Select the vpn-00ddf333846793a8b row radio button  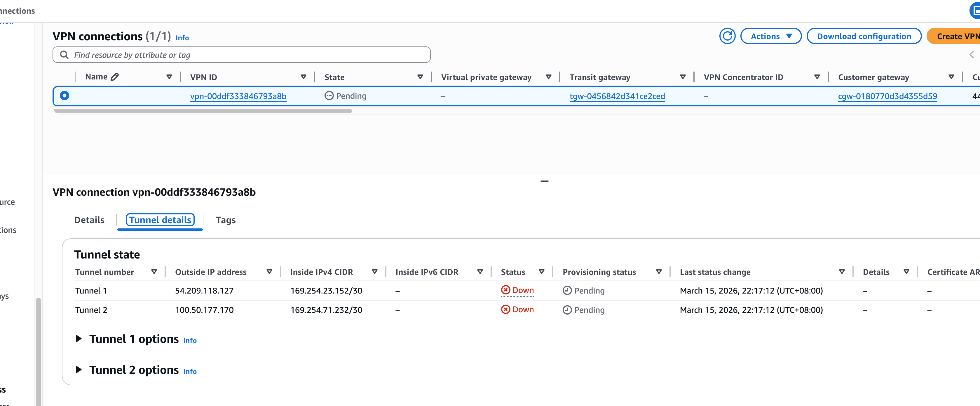[65, 96]
